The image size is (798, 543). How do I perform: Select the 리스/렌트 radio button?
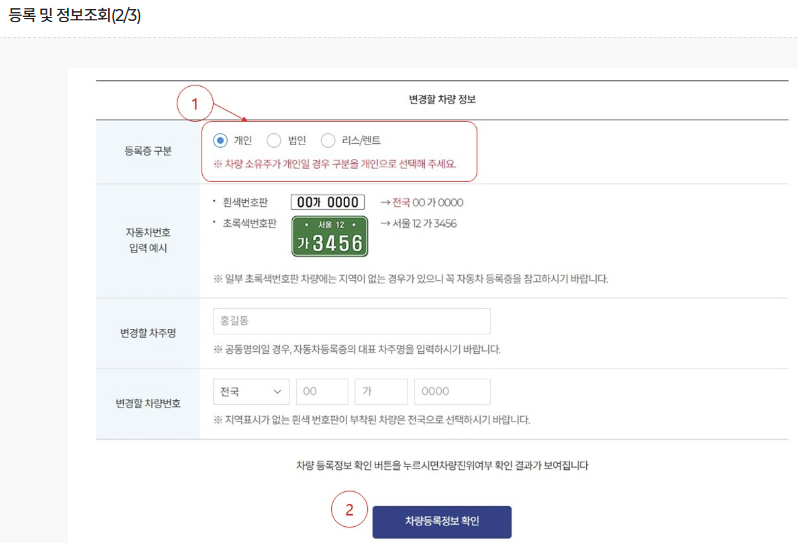pyautogui.click(x=328, y=140)
